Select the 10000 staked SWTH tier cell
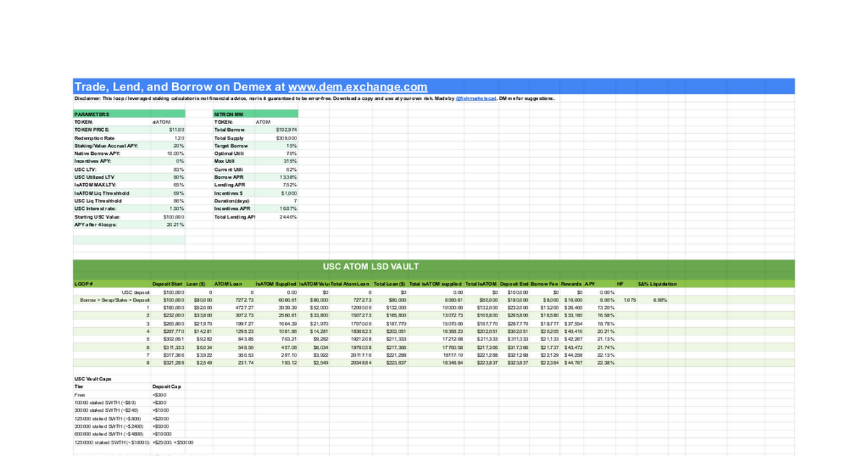This screenshot has height=456, width=868. pos(112,402)
